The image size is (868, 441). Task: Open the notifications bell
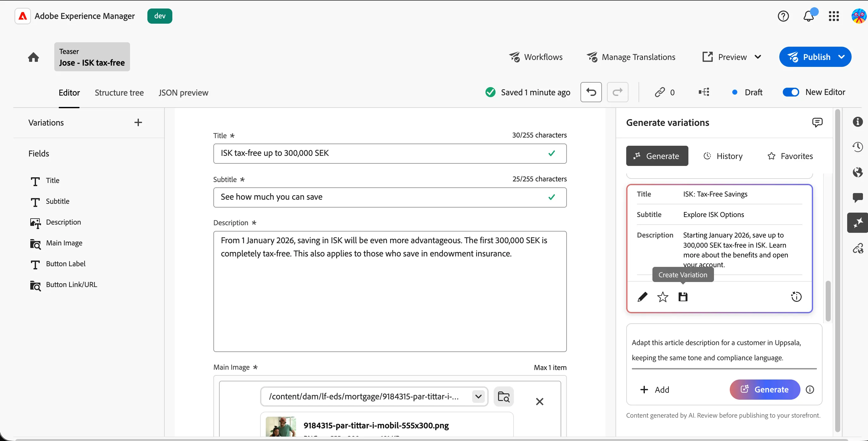tap(809, 16)
